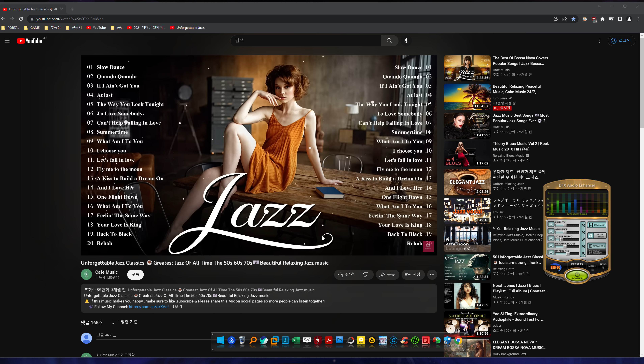The width and height of the screenshot is (644, 364).
Task: Open the PORTAL bookmark folder
Action: point(10,28)
